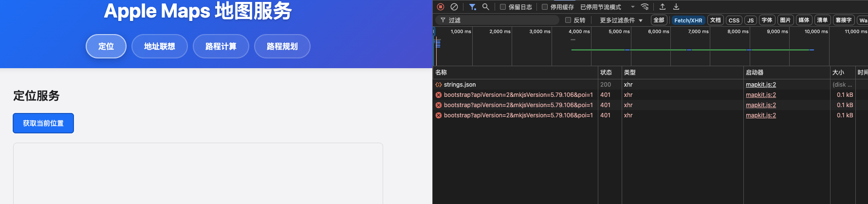
Task: Open the 地址联想 tab on page
Action: click(160, 46)
